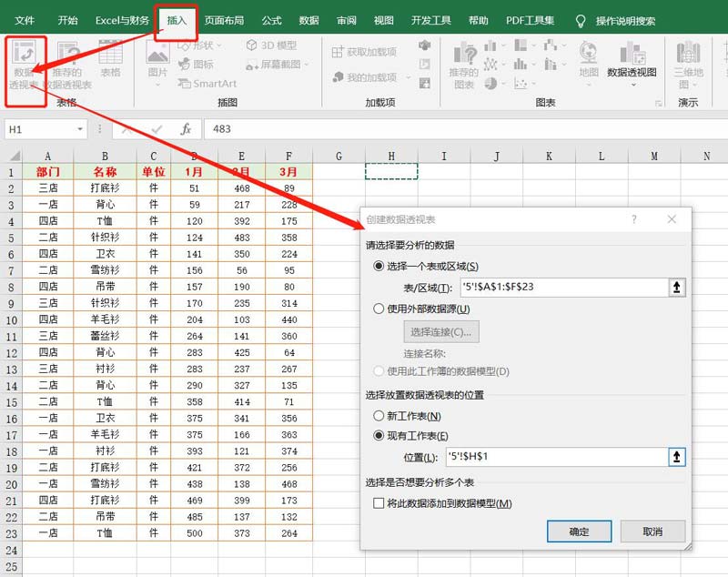This screenshot has height=577, width=728.
Task: Expand the Name Box dropdown arrow
Action: click(80, 129)
